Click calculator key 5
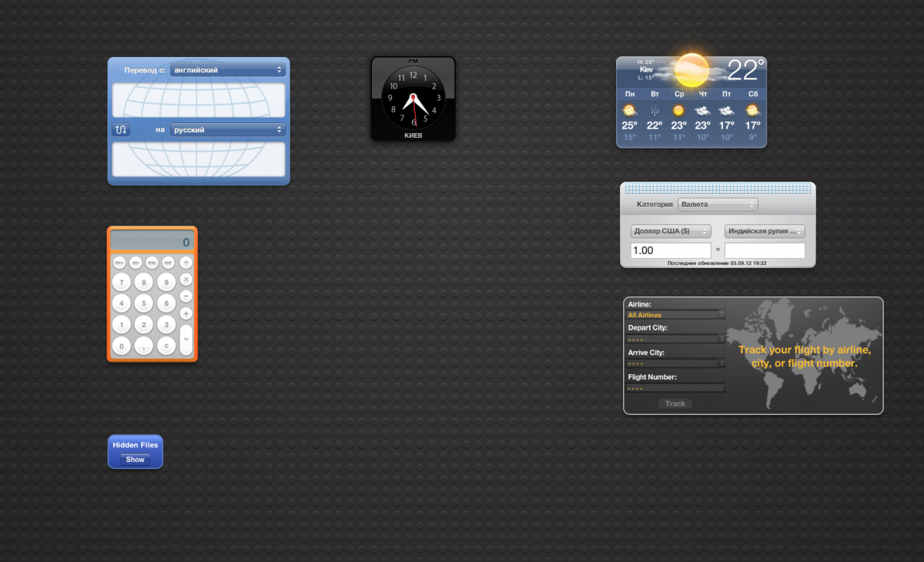This screenshot has height=562, width=924. tap(144, 303)
